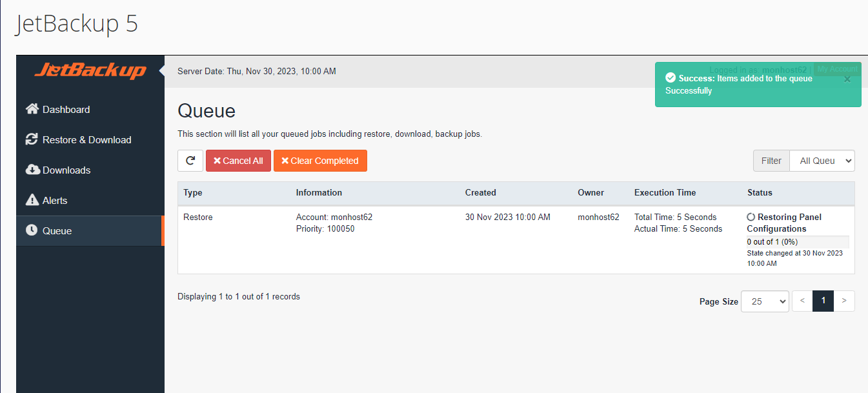Cancel all queued jobs
The image size is (868, 393).
pos(238,161)
